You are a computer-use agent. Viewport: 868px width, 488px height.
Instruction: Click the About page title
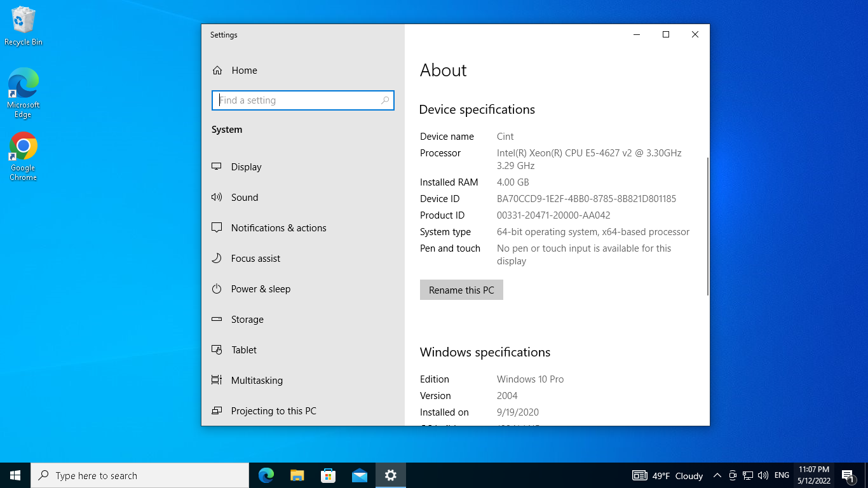point(444,70)
